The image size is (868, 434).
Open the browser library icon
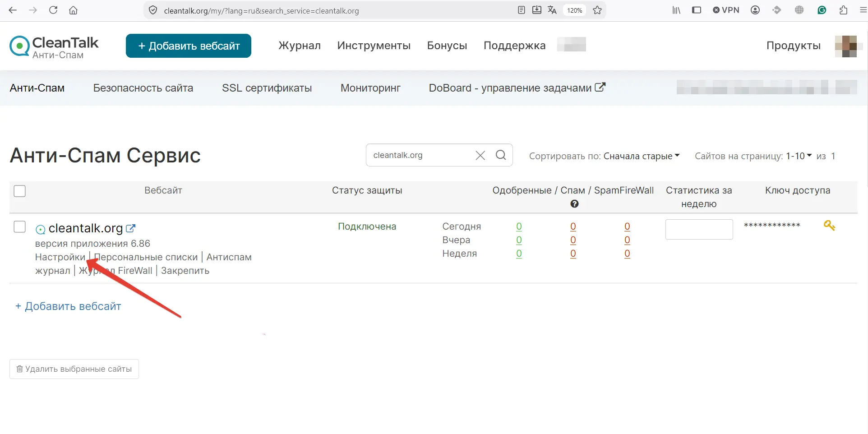[676, 10]
